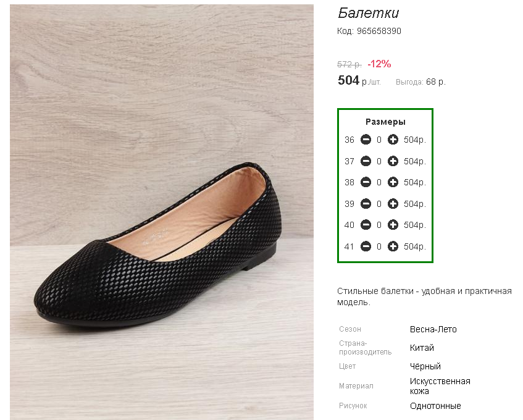Increase quantity for size 41
523x420 pixels.
(393, 246)
